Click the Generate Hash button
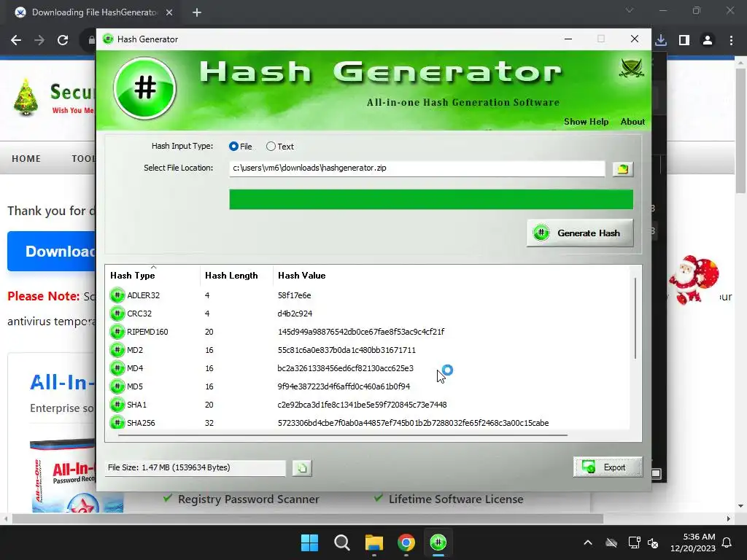Image resolution: width=747 pixels, height=560 pixels. pos(580,233)
